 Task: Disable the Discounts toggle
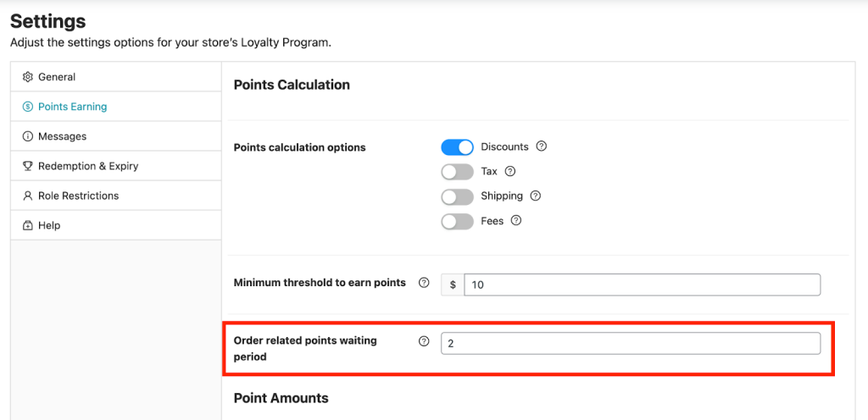click(x=457, y=147)
